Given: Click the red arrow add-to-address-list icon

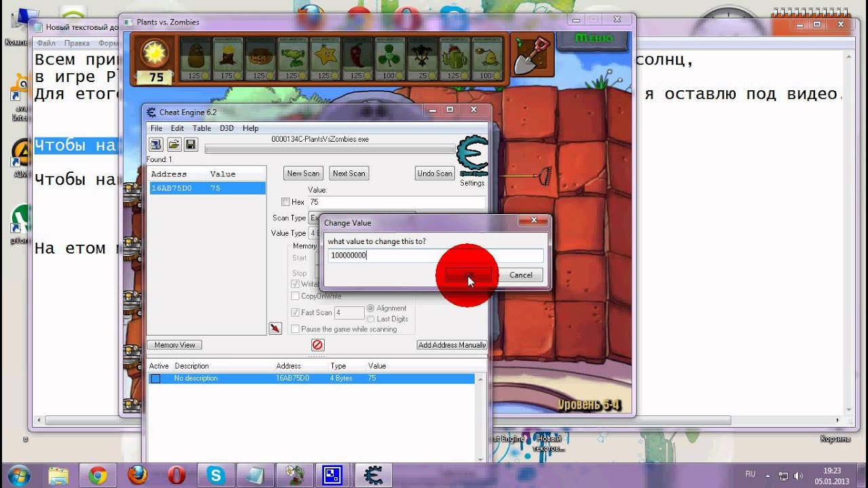Looking at the screenshot, I should [275, 329].
